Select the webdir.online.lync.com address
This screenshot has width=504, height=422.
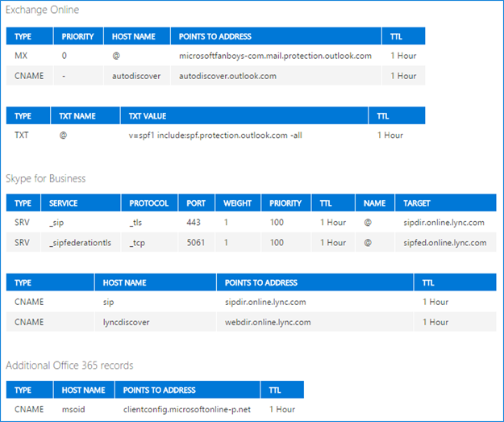268,322
